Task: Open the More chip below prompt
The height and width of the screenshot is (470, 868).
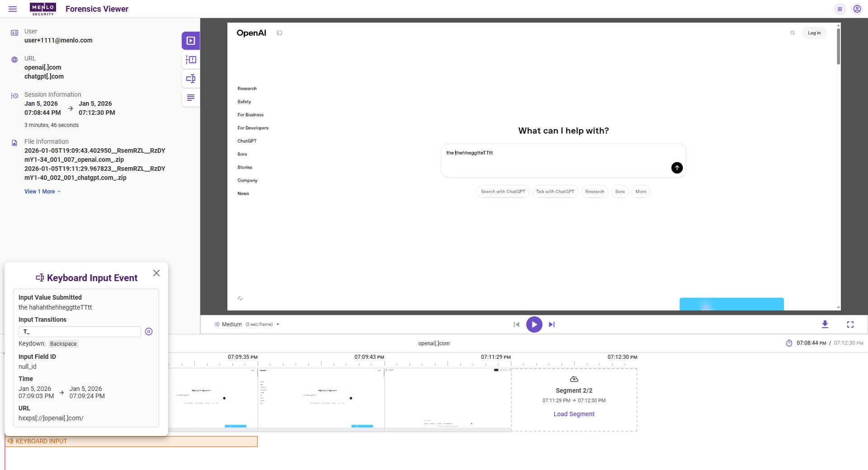Action: click(641, 192)
